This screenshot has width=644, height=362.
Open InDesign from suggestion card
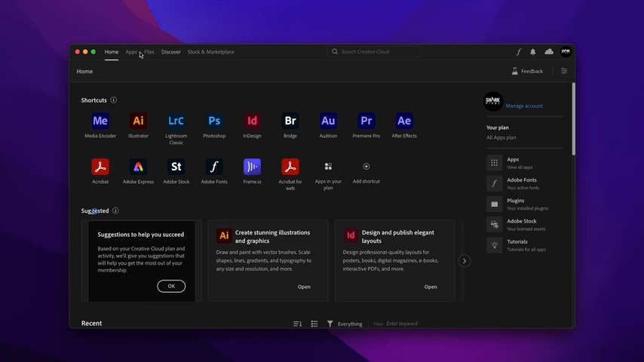click(431, 287)
